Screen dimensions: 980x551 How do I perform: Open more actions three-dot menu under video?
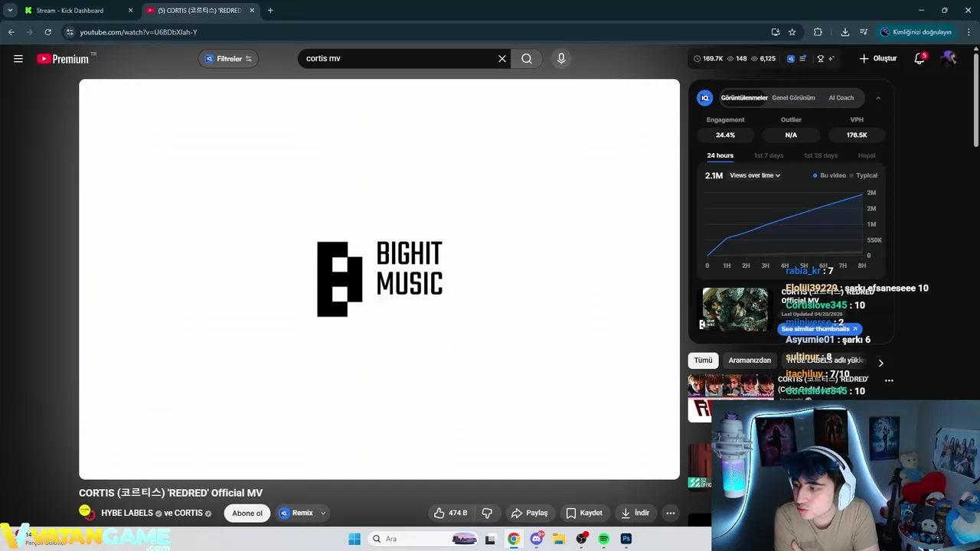[x=671, y=514]
